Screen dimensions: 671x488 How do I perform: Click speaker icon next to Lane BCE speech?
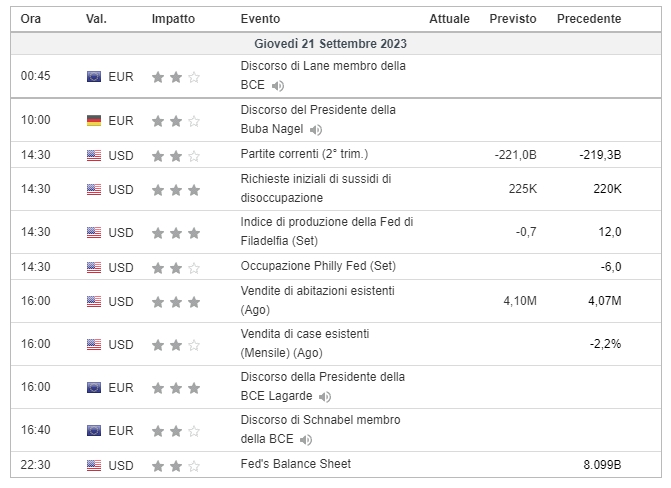[x=278, y=86]
